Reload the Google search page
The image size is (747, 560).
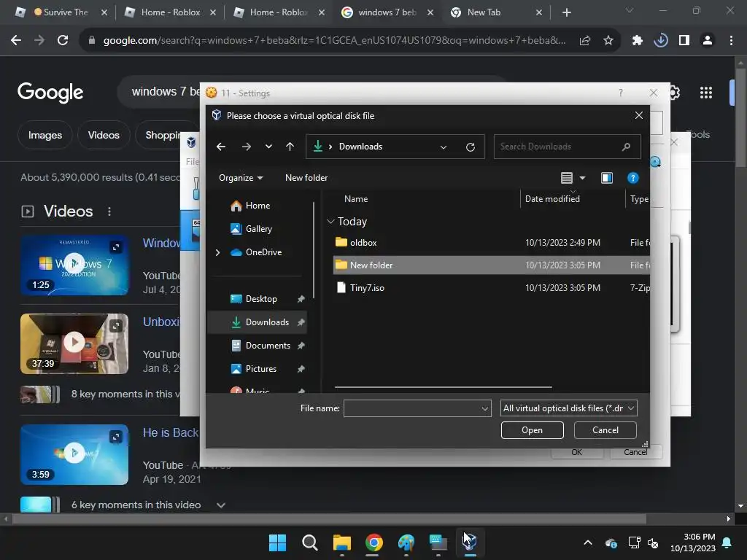pos(63,41)
